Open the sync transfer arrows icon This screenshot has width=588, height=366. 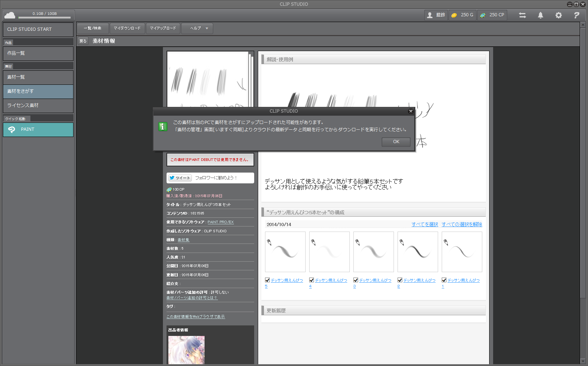click(522, 15)
